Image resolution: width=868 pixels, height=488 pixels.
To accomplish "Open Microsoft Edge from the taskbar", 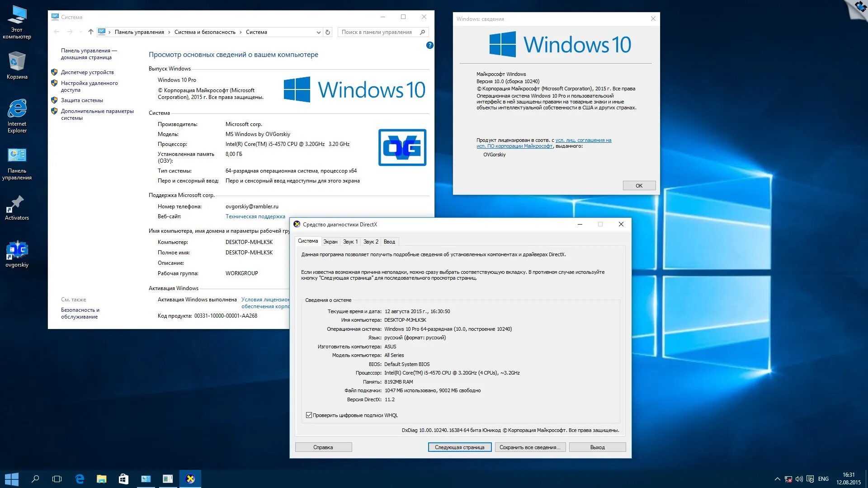I will point(80,479).
